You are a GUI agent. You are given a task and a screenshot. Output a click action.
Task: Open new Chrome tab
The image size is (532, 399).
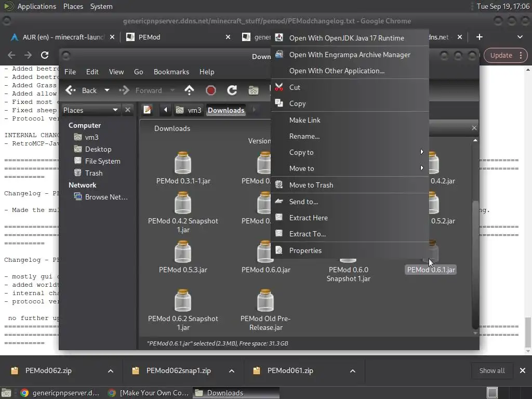(x=480, y=37)
